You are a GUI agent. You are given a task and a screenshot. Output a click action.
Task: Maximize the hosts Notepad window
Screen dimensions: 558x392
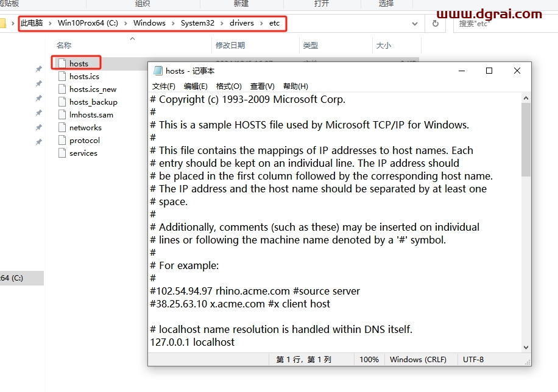click(489, 71)
